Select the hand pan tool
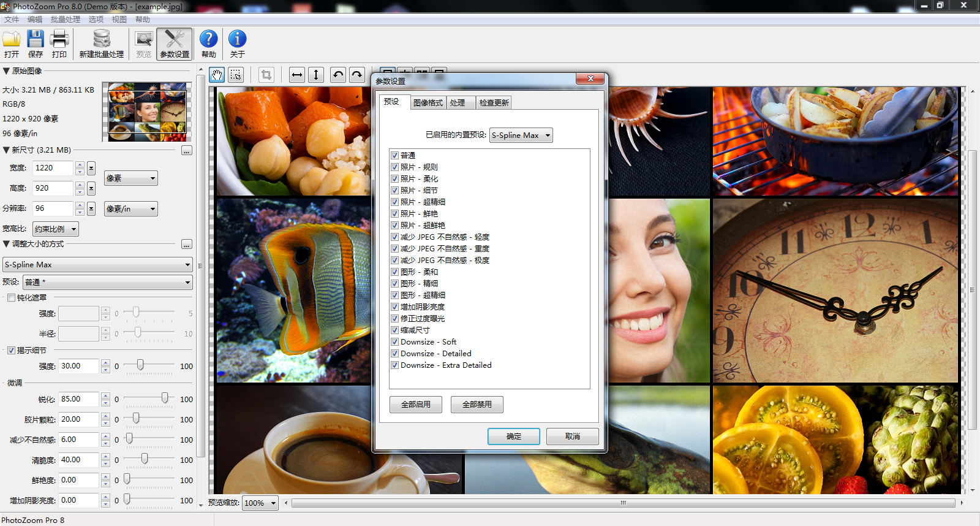Image resolution: width=980 pixels, height=526 pixels. tap(217, 75)
